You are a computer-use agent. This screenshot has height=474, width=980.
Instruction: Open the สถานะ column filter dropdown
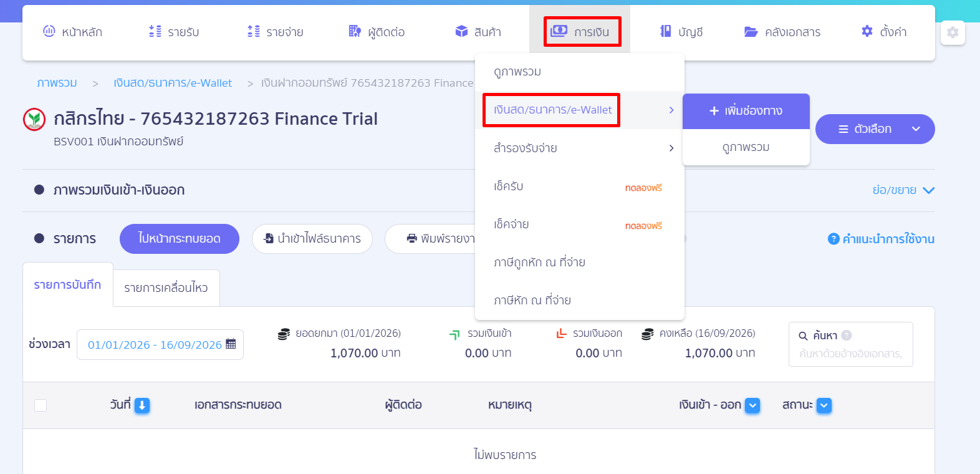tap(824, 405)
